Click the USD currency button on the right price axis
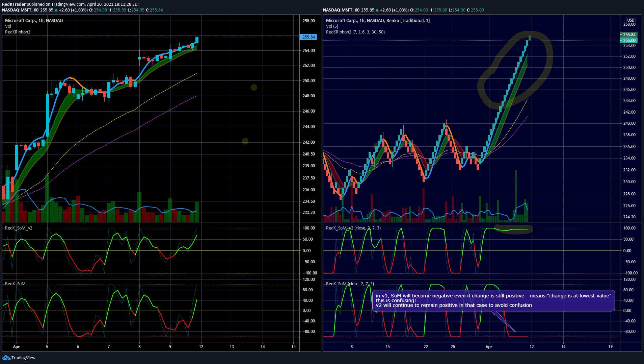The width and height of the screenshot is (644, 364). tap(630, 20)
